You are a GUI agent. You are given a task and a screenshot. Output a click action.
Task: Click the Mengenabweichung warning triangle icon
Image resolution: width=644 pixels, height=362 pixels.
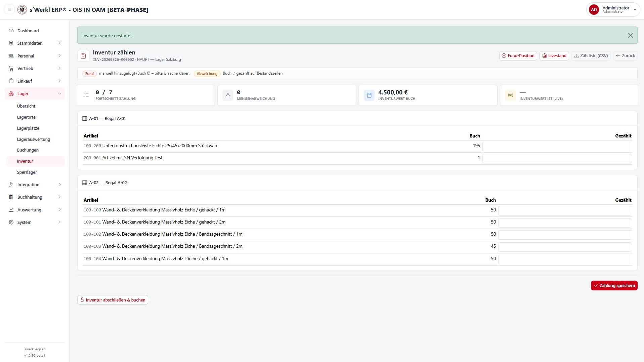228,95
